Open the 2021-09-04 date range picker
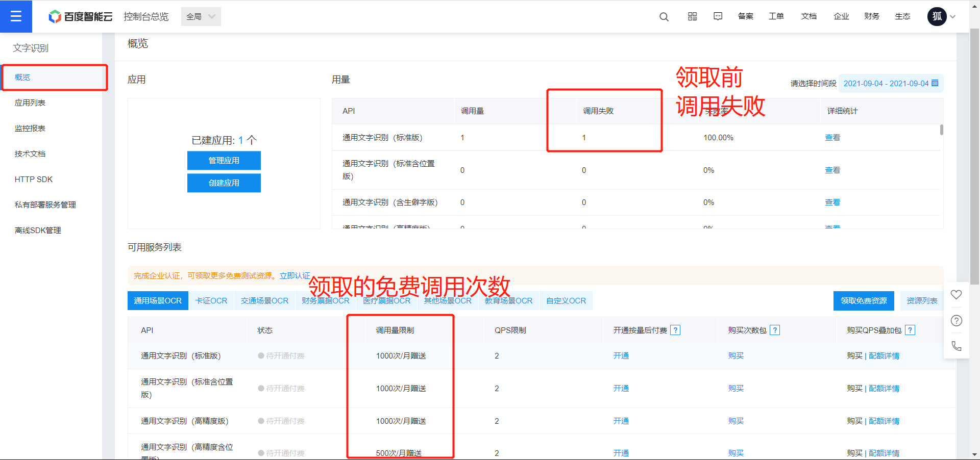The width and height of the screenshot is (980, 460). [x=891, y=83]
